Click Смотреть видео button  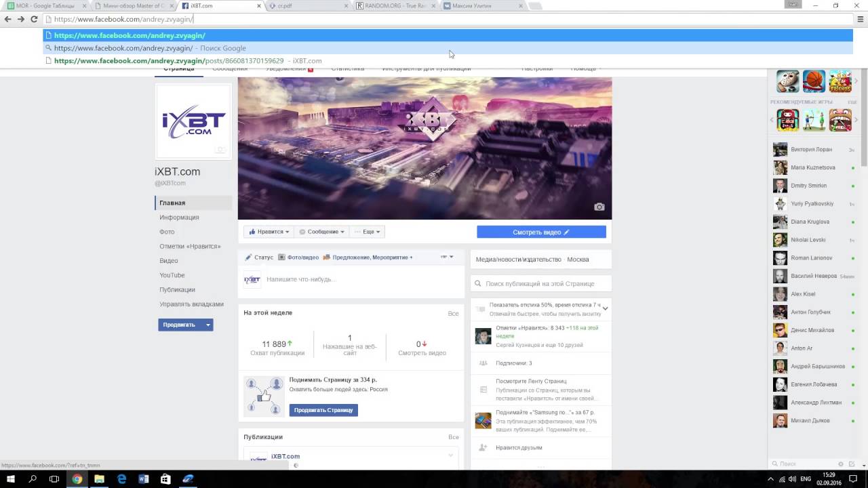click(541, 232)
